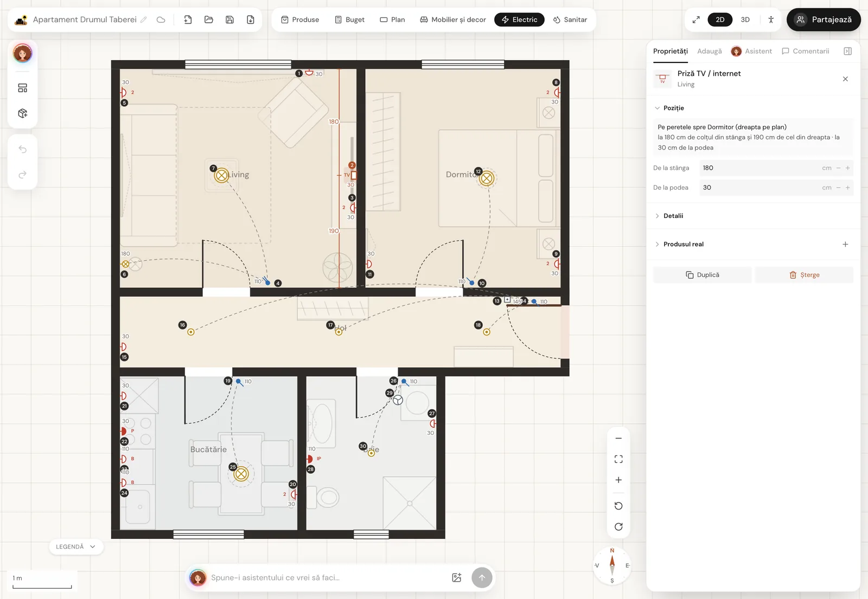868x599 pixels.
Task: Rotate the plan counterclockwise
Action: [618, 506]
